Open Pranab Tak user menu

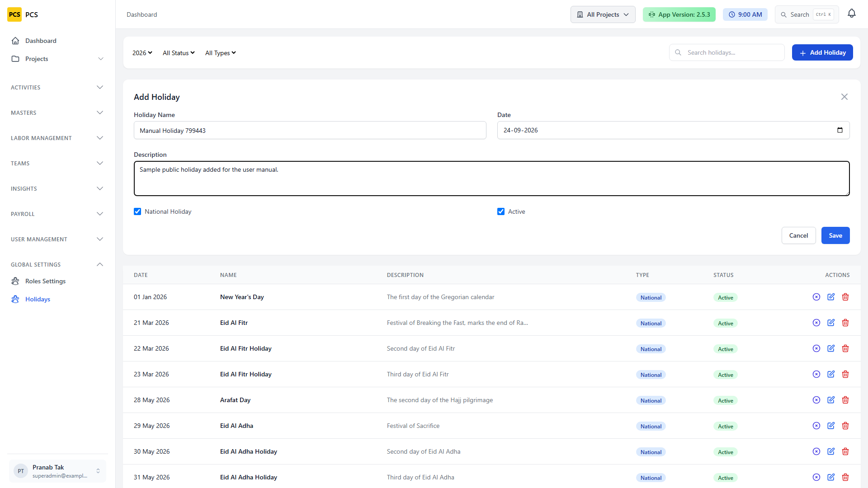[x=57, y=471]
